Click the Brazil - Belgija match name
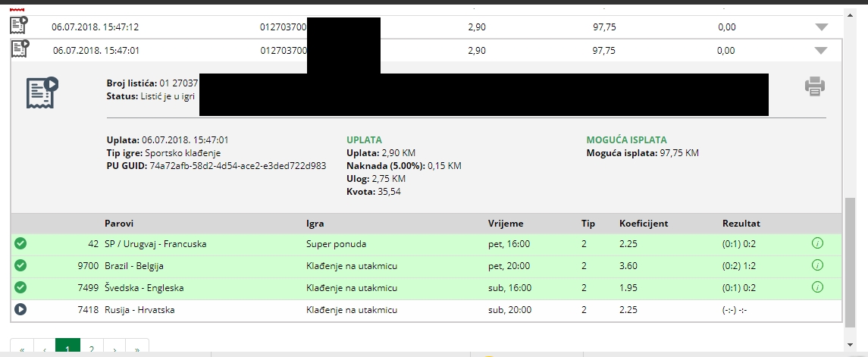Image resolution: width=868 pixels, height=357 pixels. 134,266
